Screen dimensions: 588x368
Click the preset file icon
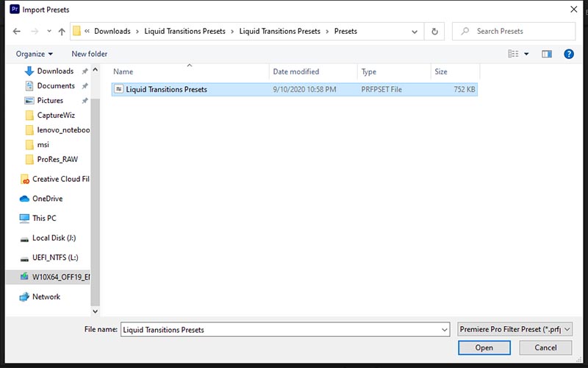pos(118,89)
